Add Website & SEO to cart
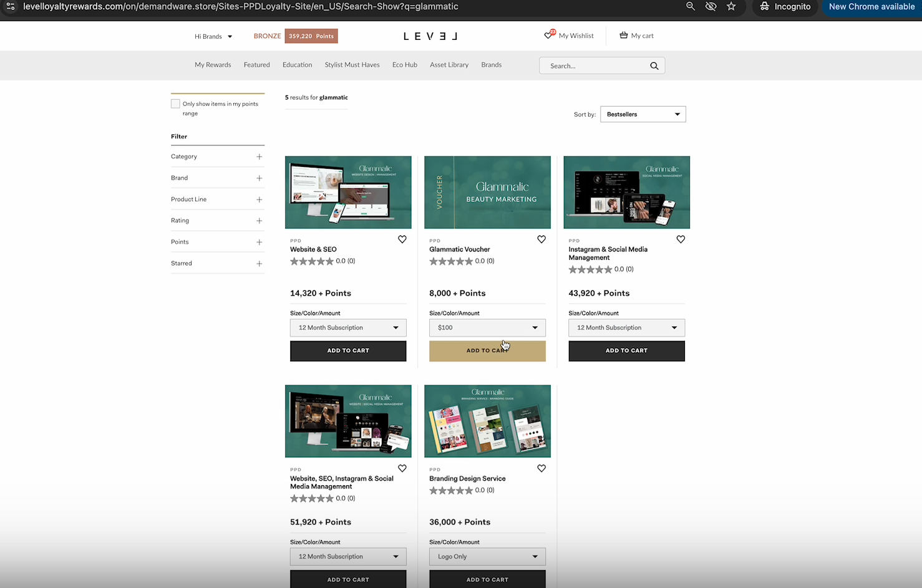 pyautogui.click(x=348, y=350)
